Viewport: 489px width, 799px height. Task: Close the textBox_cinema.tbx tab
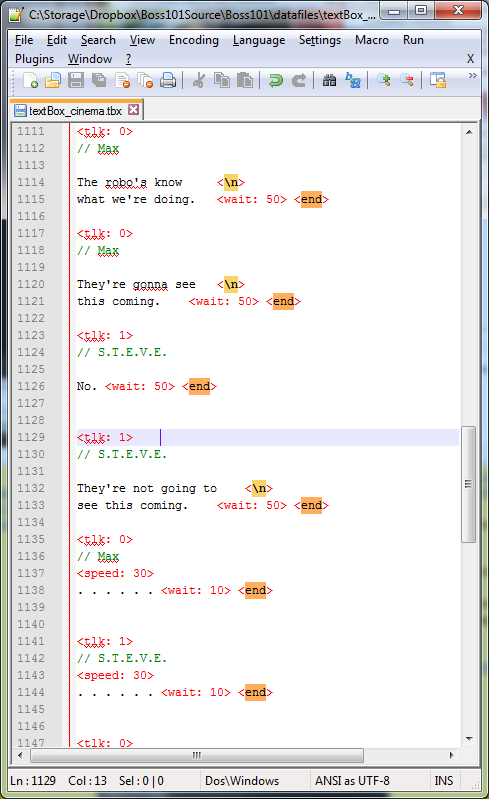click(x=133, y=110)
